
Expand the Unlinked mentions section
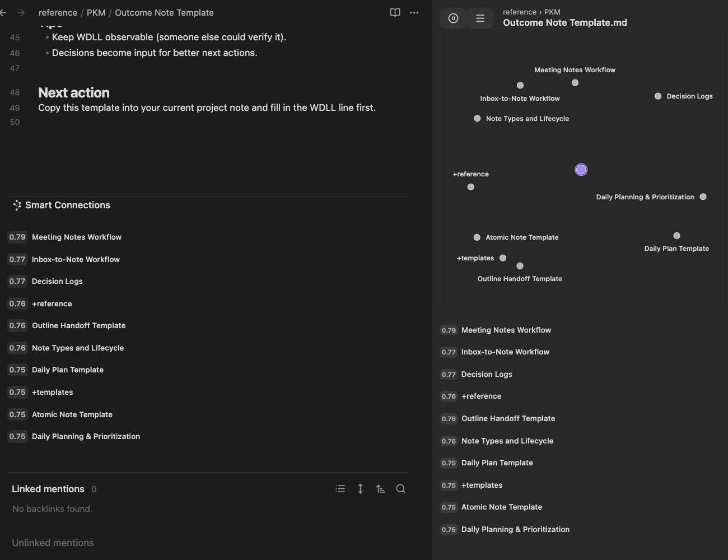click(x=53, y=543)
